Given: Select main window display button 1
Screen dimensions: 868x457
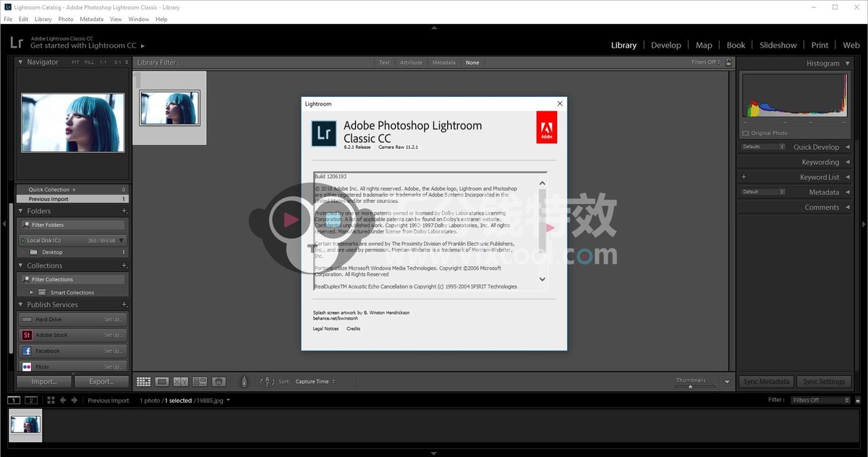Looking at the screenshot, I should click(14, 400).
